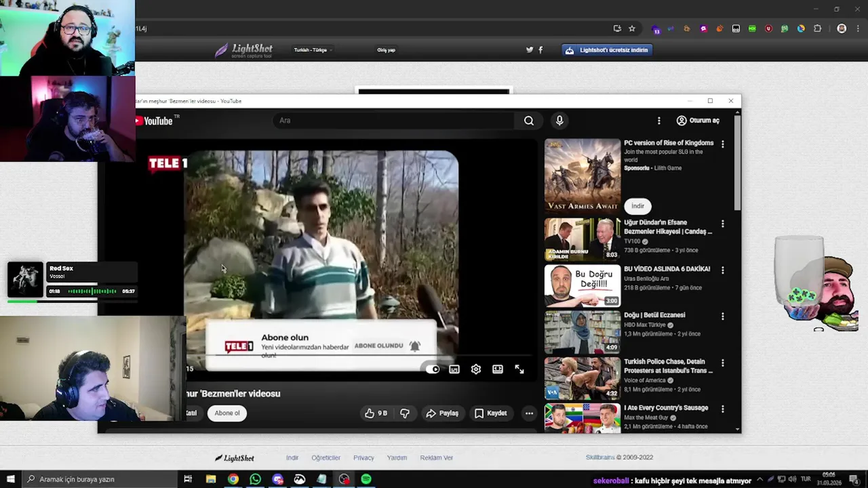Open options for BU VİDEO ASLINDA video

[723, 270]
